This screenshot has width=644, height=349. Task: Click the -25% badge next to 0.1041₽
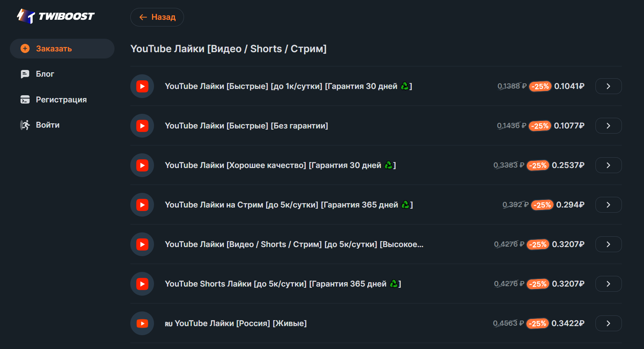[x=540, y=86]
